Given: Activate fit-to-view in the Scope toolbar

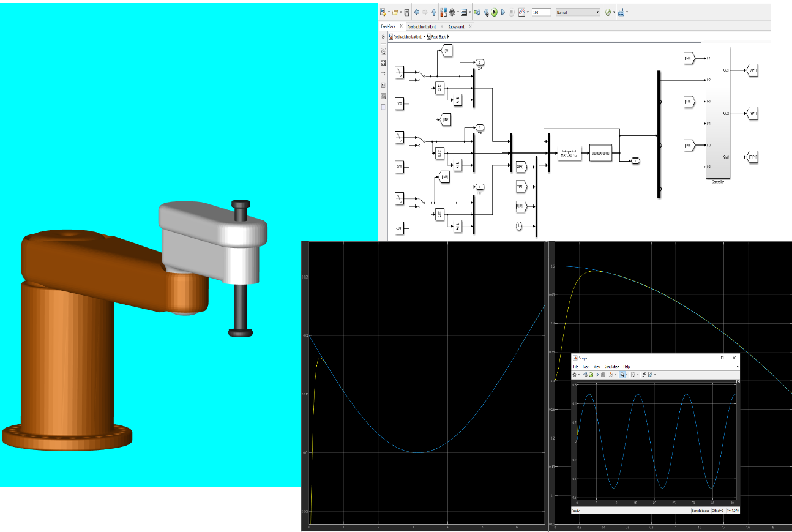Looking at the screenshot, I should 633,375.
